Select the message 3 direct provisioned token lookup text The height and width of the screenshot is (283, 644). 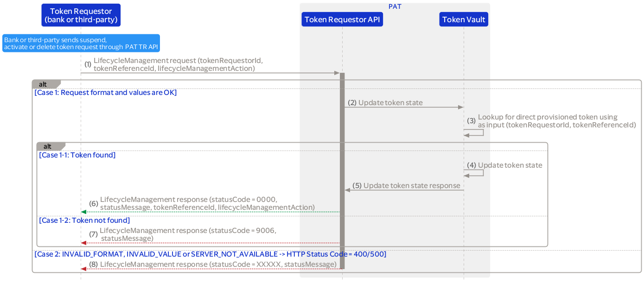tap(556, 121)
